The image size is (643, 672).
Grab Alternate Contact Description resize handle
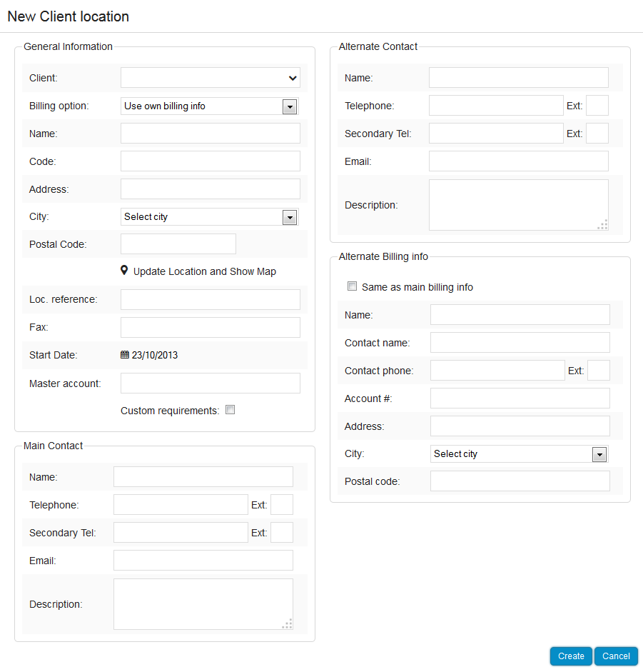(x=603, y=224)
